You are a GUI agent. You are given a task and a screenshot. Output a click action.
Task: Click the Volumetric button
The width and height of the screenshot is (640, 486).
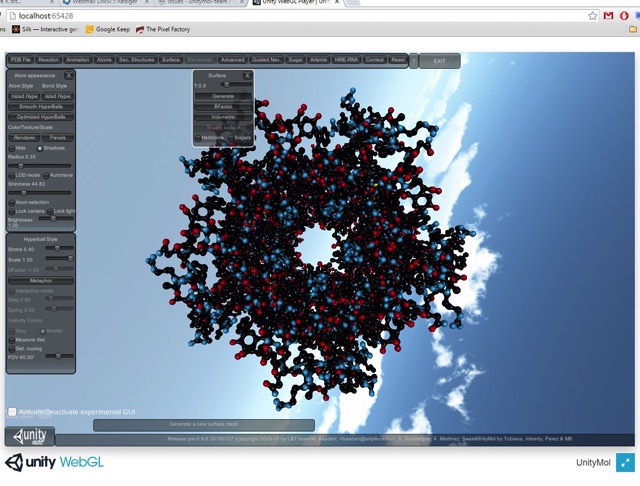223,117
